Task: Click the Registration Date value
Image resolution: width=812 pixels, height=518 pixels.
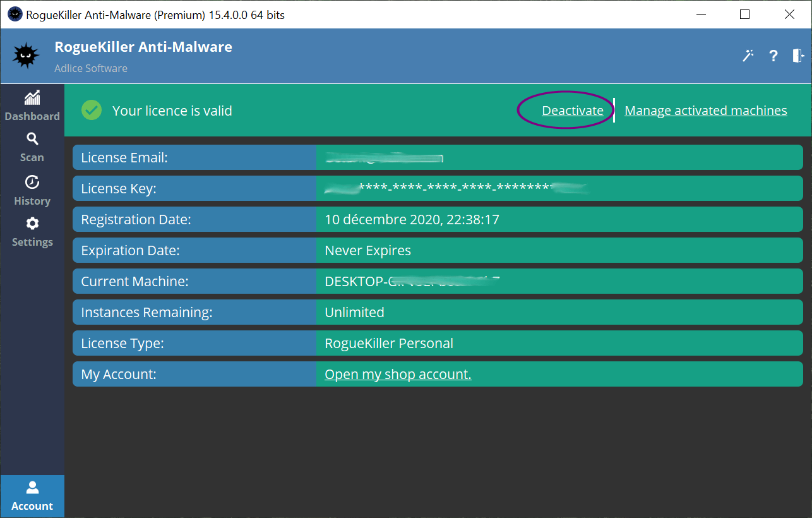Action: 412,220
